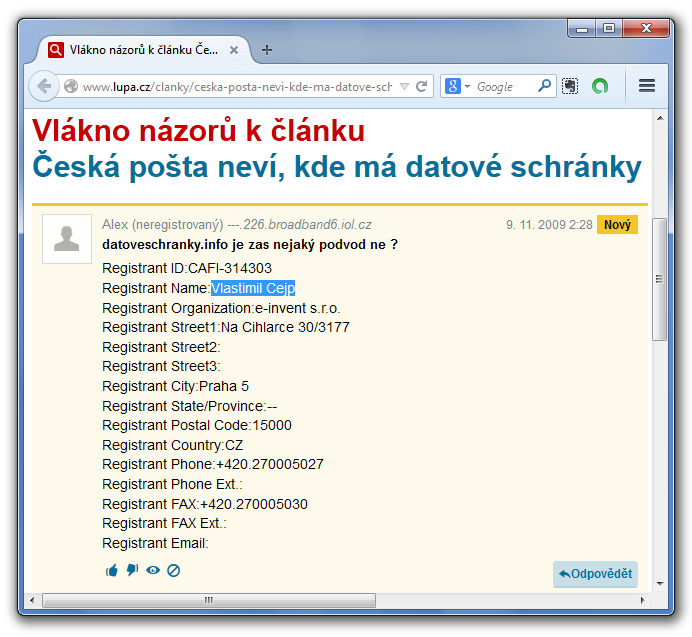Click the vertical scrollbar down arrow
This screenshot has height=637, width=692.
click(x=660, y=583)
